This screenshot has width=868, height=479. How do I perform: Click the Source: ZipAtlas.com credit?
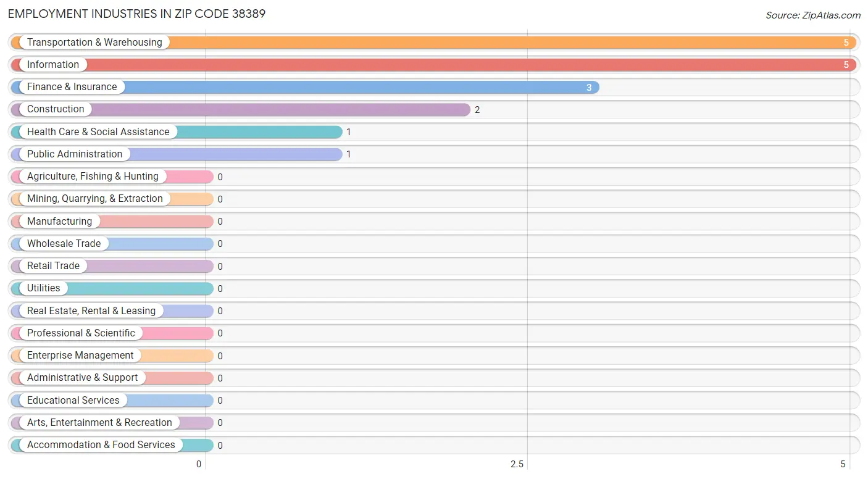[813, 15]
